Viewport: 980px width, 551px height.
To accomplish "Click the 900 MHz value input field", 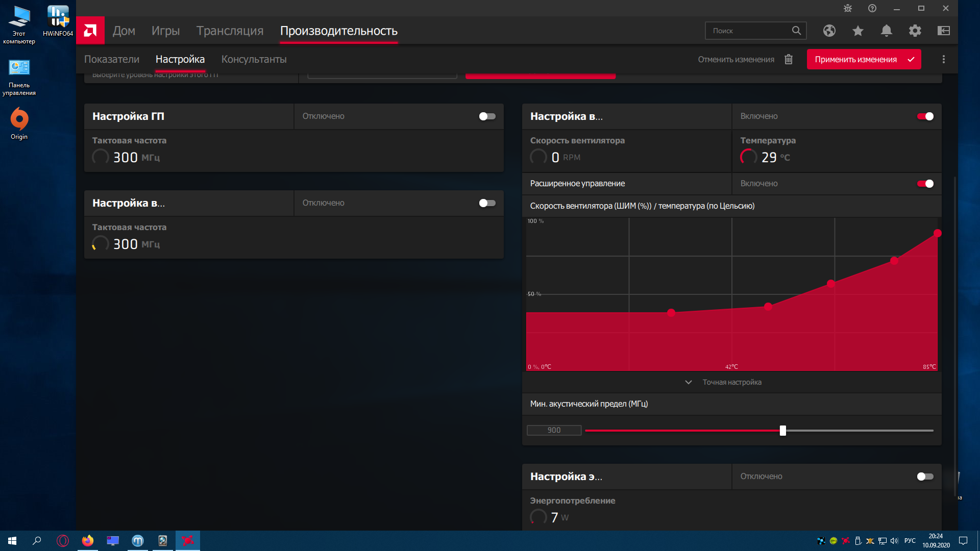I will [x=554, y=431].
